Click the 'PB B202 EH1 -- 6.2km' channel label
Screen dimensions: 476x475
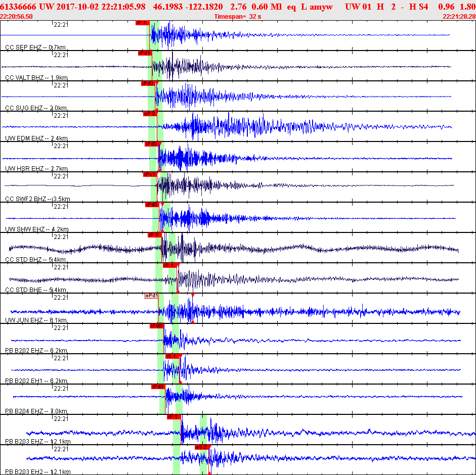tap(36, 381)
